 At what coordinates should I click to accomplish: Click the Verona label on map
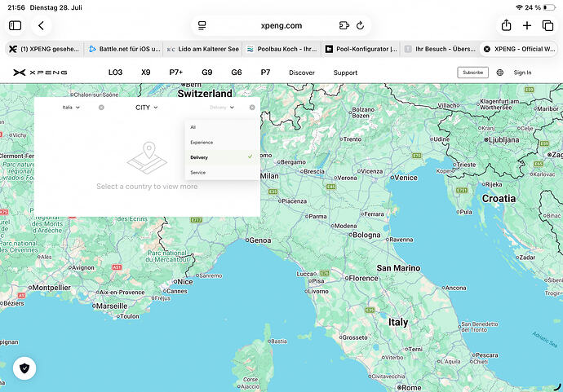pos(347,178)
